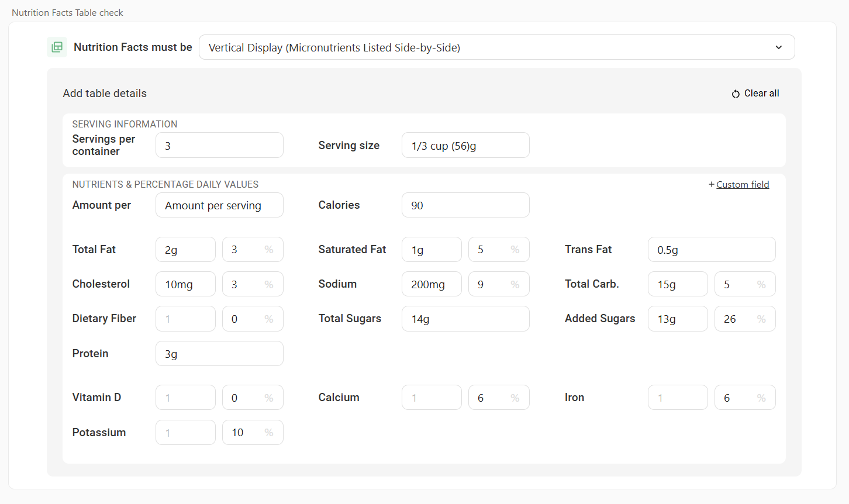Click the nutrition table icon beside the heading
The image size is (849, 504).
pyautogui.click(x=57, y=47)
